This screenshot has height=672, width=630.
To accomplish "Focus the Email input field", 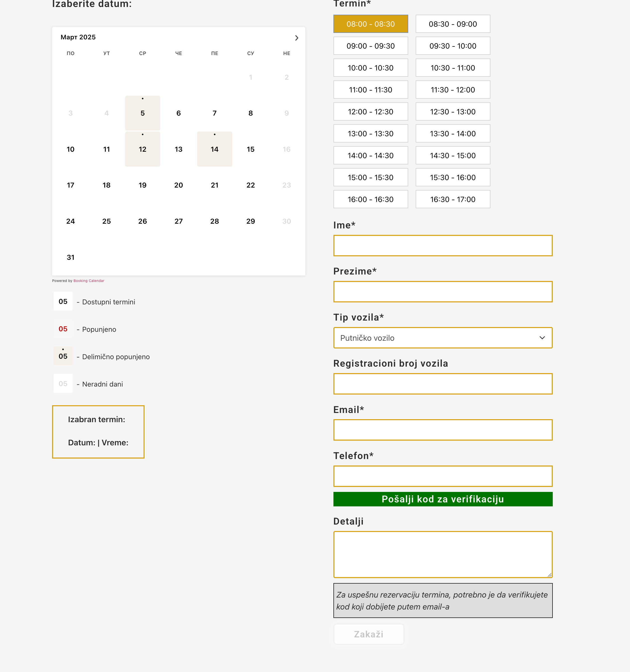I will (443, 430).
